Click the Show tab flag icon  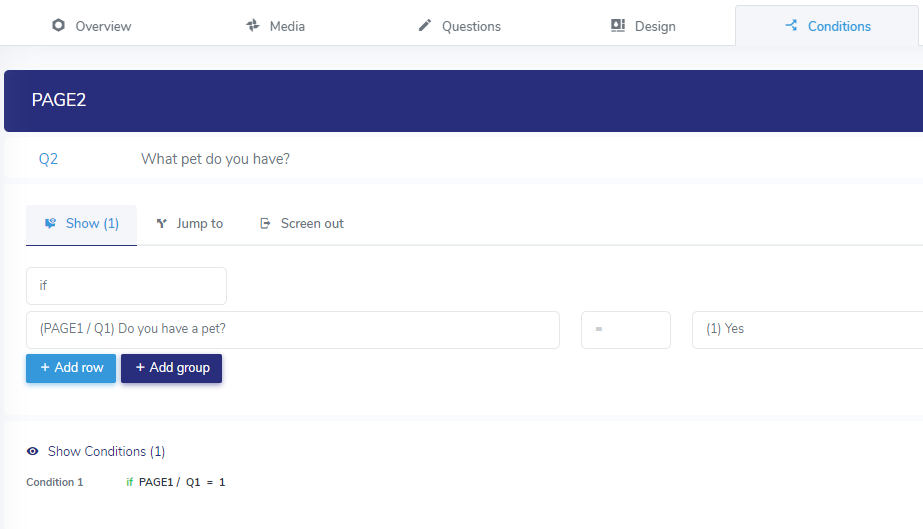coord(51,223)
